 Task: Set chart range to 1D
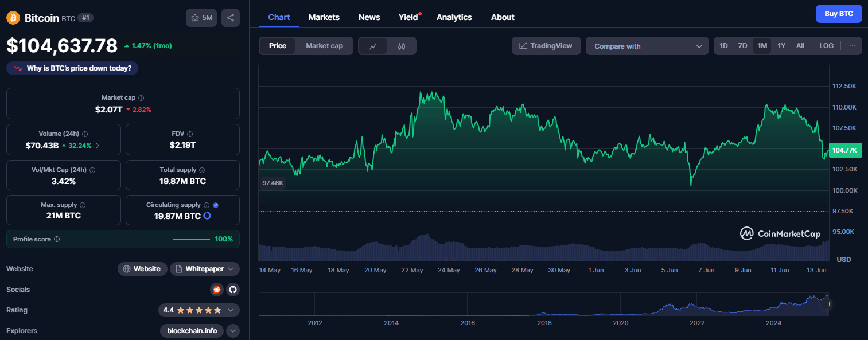(724, 46)
